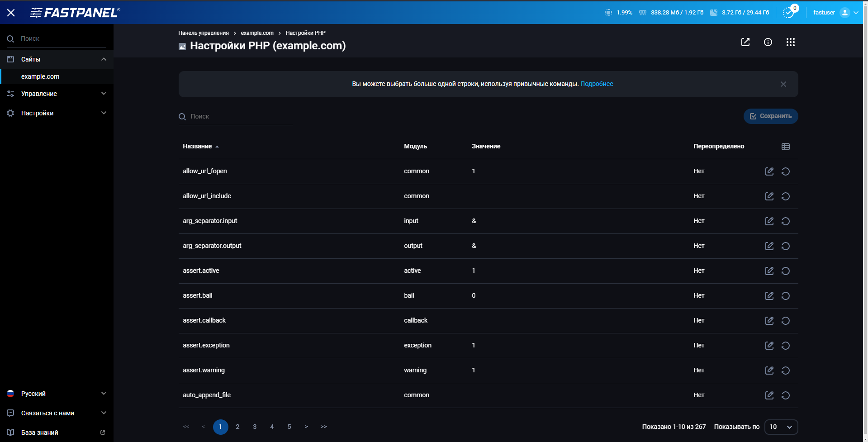The image size is (868, 442).
Task: Open the site in new tab icon
Action: (746, 42)
